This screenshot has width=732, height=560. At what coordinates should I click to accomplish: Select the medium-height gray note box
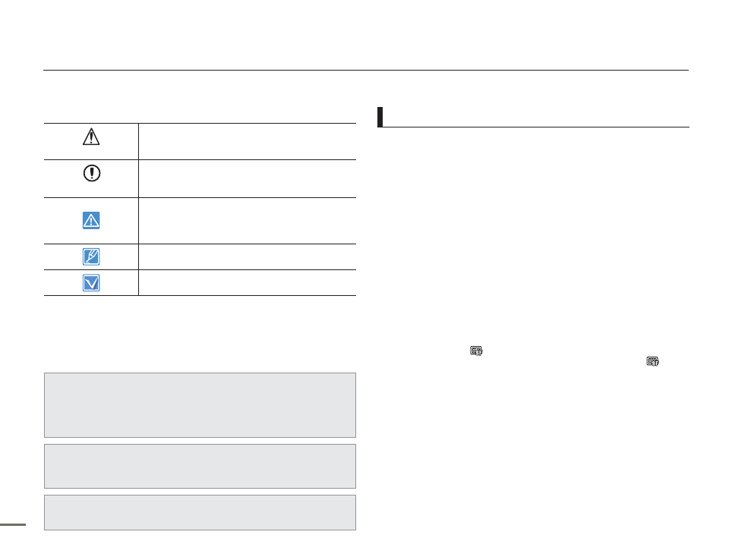(x=200, y=466)
